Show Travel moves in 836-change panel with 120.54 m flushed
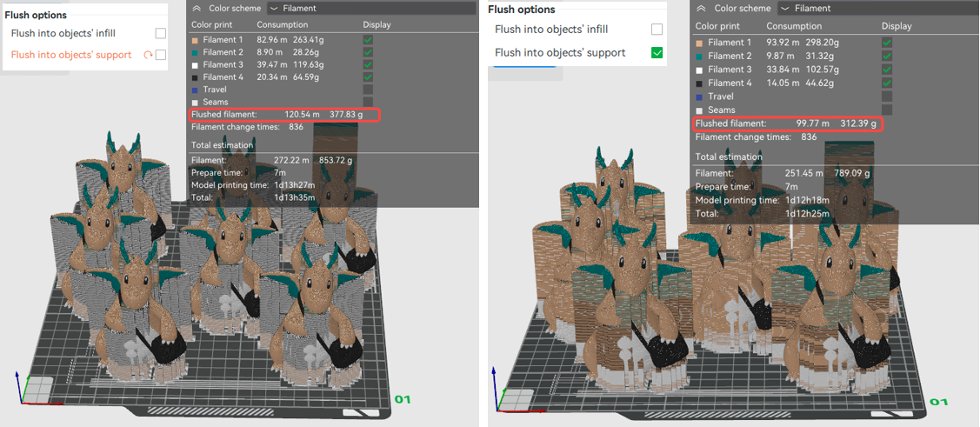Viewport: 980px width, 427px height. click(368, 90)
